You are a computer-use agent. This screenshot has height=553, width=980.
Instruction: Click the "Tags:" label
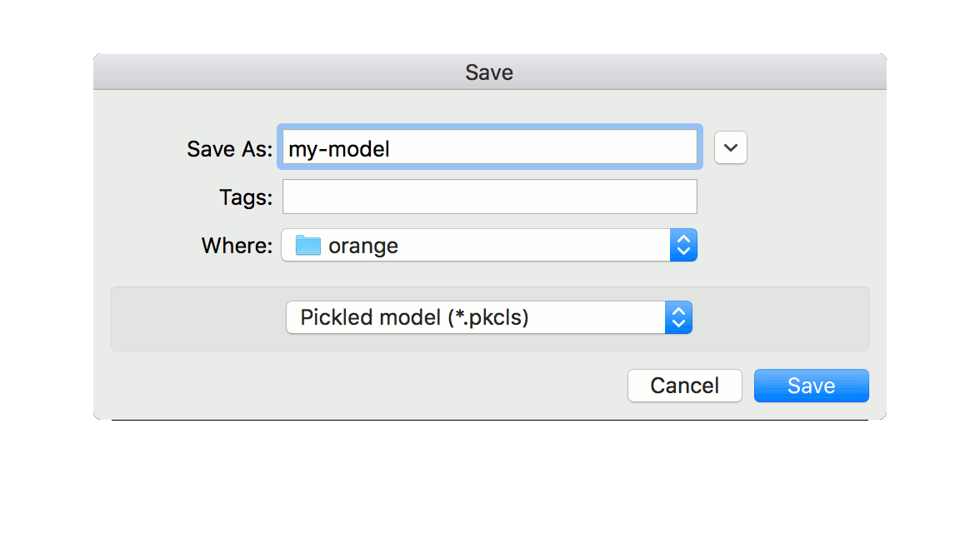coord(245,197)
